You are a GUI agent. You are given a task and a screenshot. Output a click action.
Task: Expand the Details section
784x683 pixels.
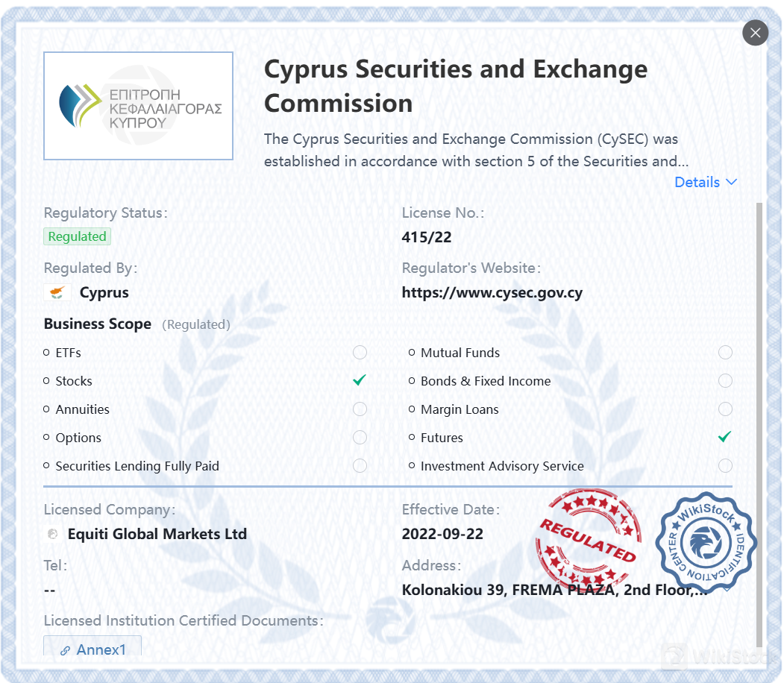[x=705, y=182]
